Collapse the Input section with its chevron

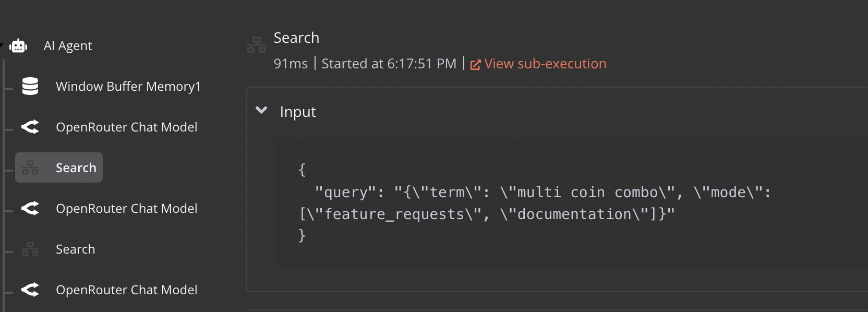pos(261,110)
